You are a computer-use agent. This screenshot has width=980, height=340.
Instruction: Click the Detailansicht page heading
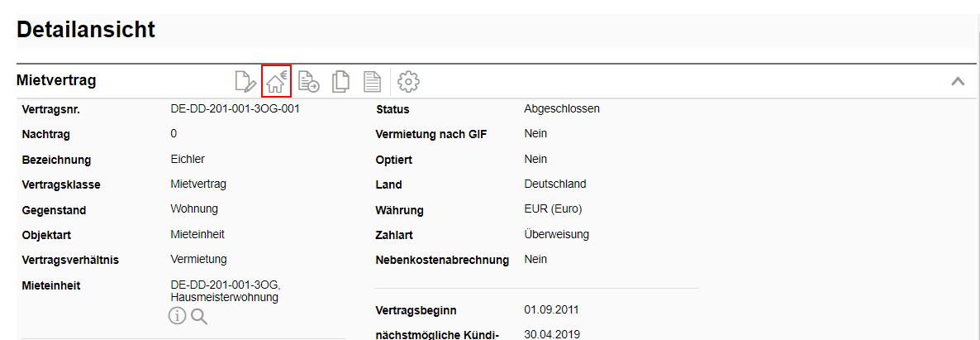pos(86,31)
